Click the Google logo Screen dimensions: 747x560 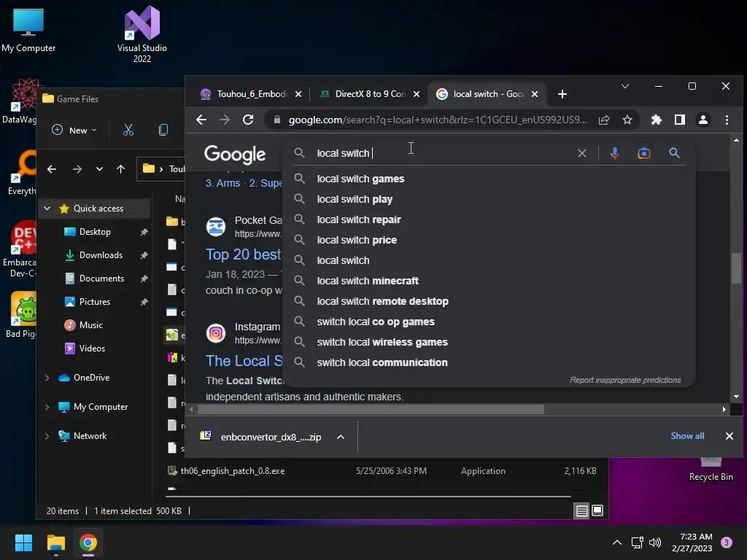pos(235,155)
